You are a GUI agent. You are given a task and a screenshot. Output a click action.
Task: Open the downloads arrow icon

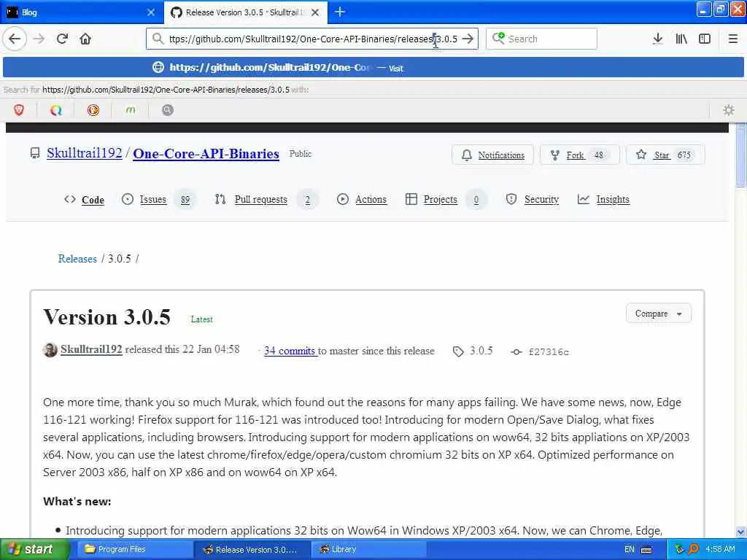click(x=658, y=39)
